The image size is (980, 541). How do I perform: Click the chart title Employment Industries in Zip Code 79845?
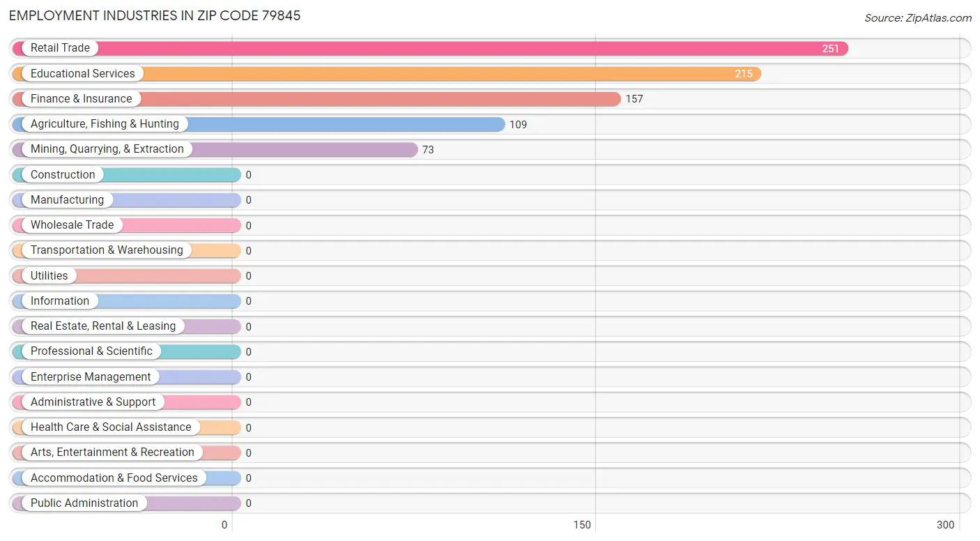pos(155,16)
